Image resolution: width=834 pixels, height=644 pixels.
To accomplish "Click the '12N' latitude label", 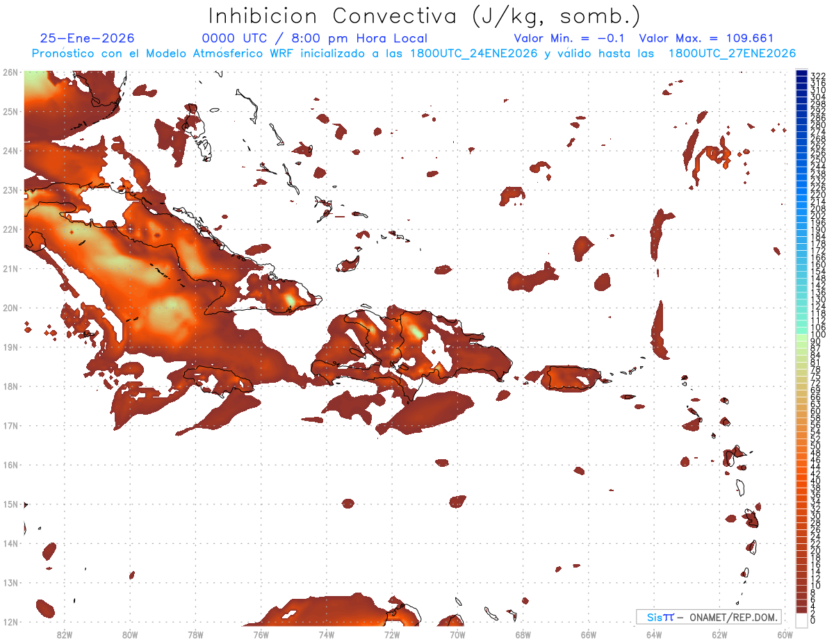I will point(10,622).
